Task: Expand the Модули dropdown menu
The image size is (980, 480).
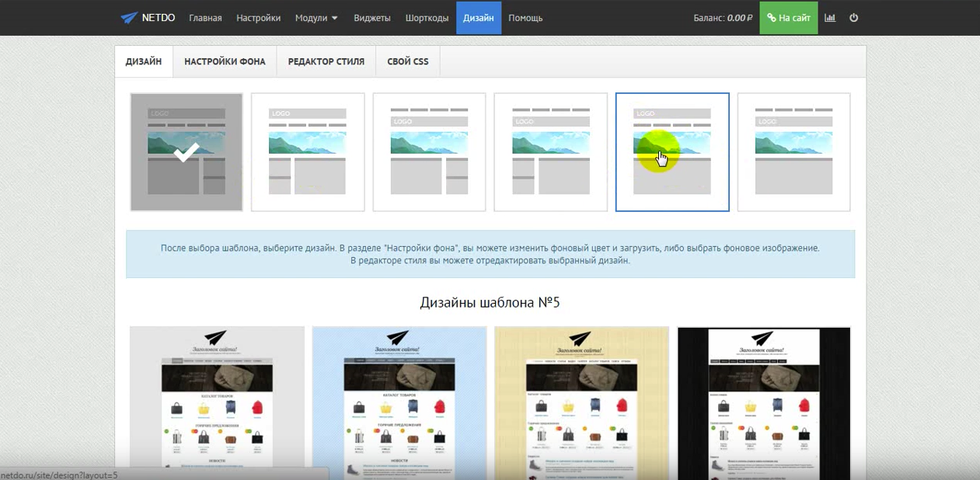Action: pyautogui.click(x=316, y=18)
